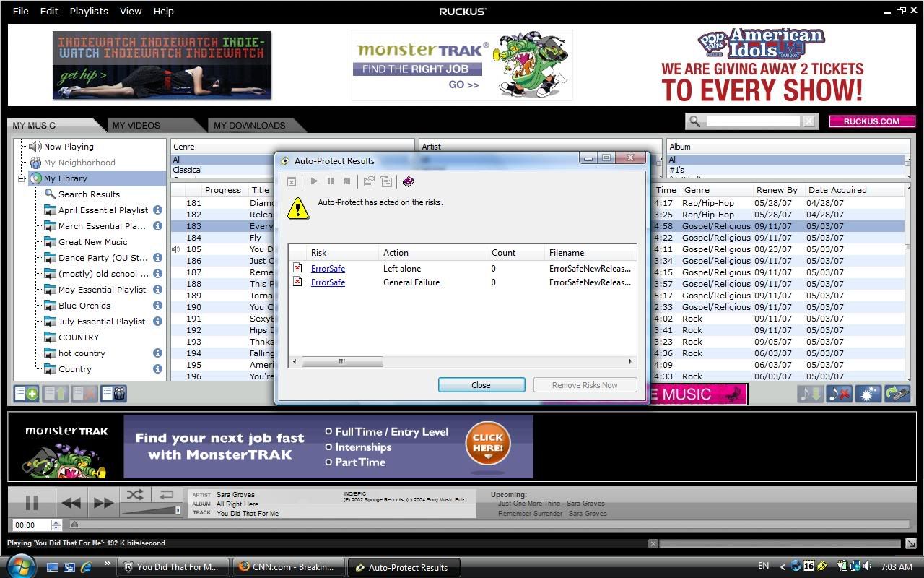Toggle shuffle playback mode
This screenshot has width=924, height=578.
pos(135,495)
